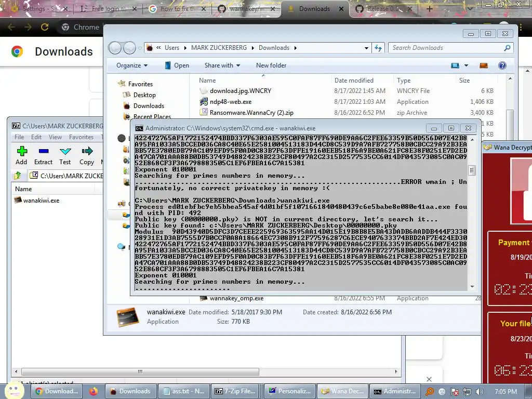Sort files by the Type column
Viewport: 532px width, 399px height.
(404, 81)
